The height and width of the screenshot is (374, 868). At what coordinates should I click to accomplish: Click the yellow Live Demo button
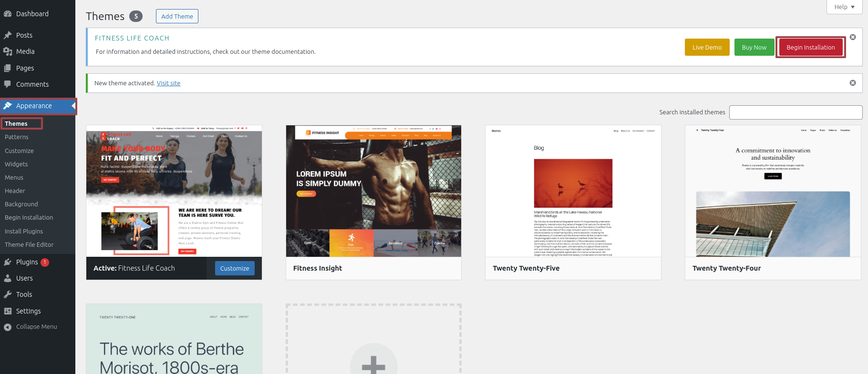coord(707,47)
